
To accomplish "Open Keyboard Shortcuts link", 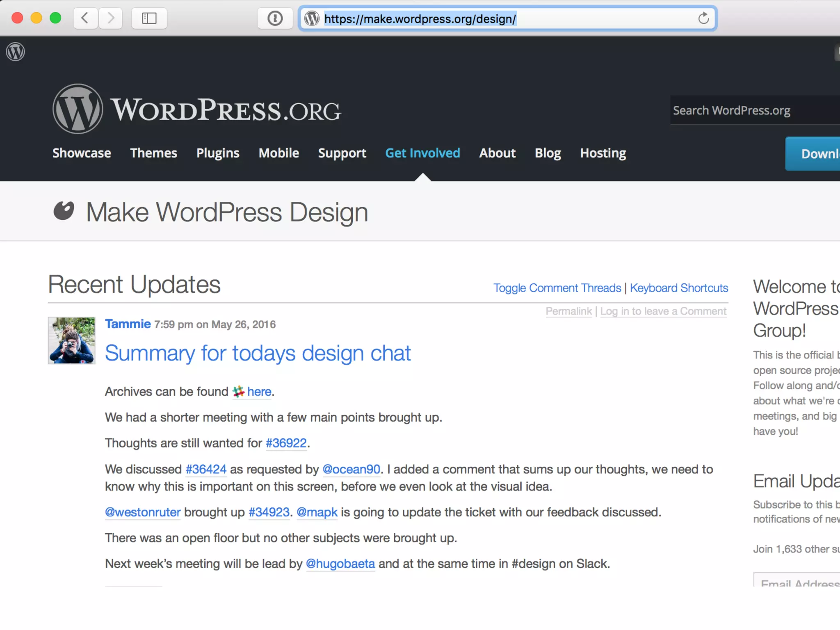I will click(679, 288).
